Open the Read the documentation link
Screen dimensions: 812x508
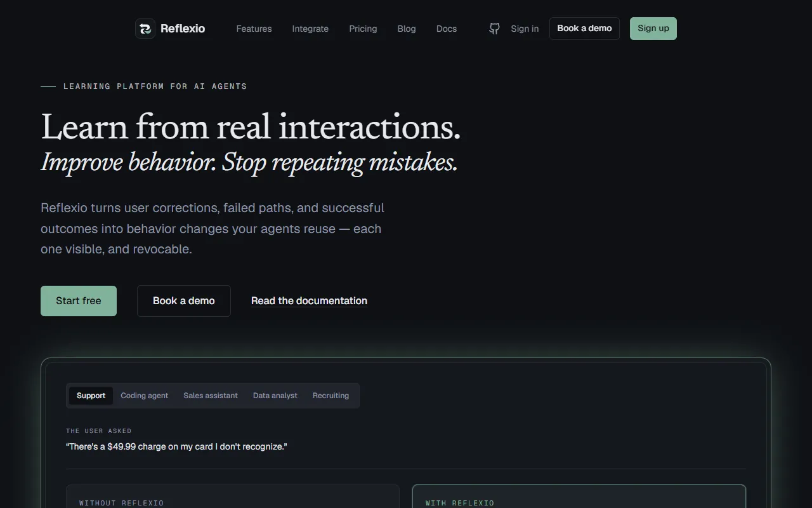(x=309, y=301)
